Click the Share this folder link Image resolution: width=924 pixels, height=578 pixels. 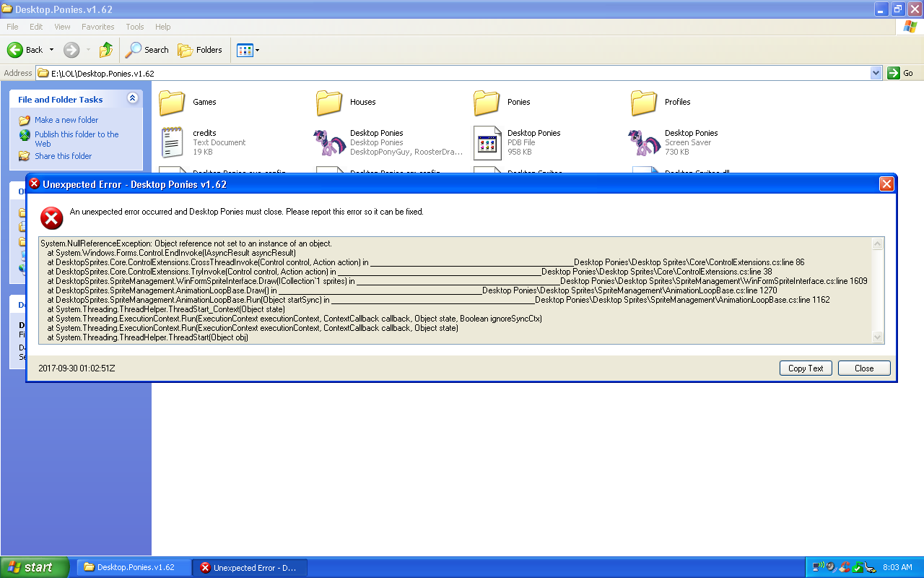pos(64,156)
